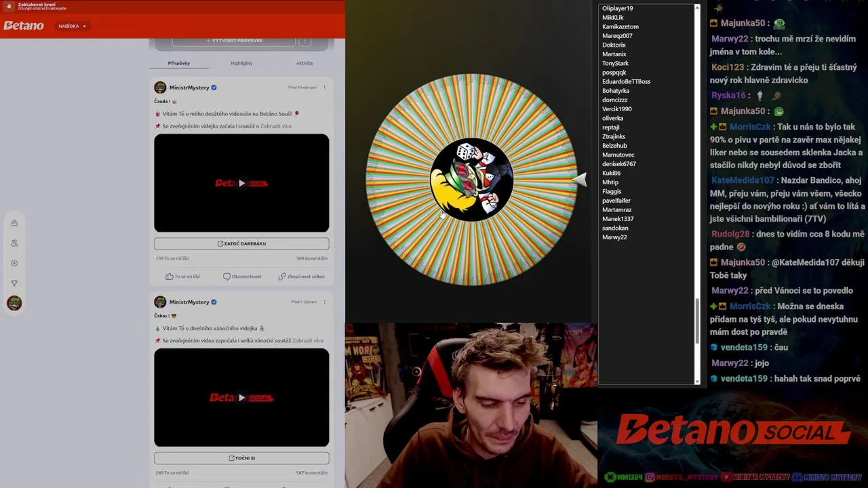Click the verified badge on the Čabas post
The image size is (868, 488).
pos(214,302)
